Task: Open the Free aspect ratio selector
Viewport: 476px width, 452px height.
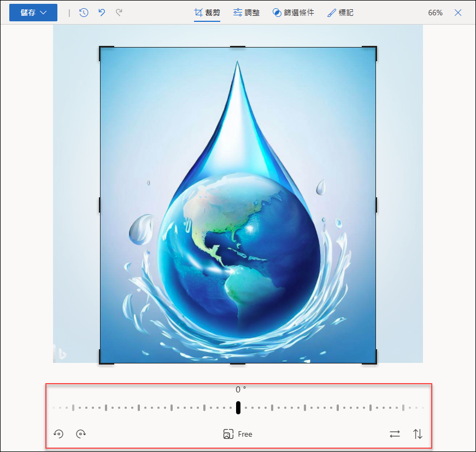Action: coord(238,434)
